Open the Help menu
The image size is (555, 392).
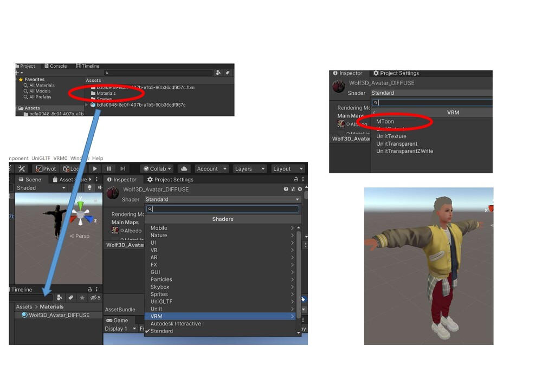98,158
